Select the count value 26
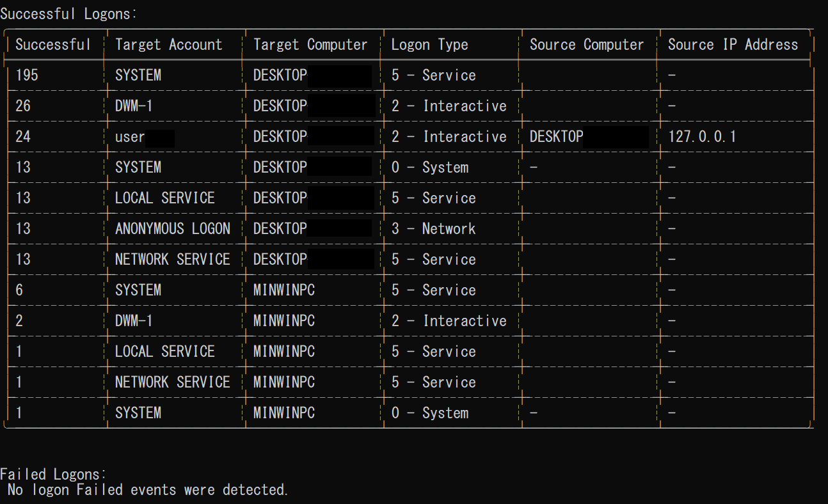Screen dimensions: 828x504 click(23, 106)
